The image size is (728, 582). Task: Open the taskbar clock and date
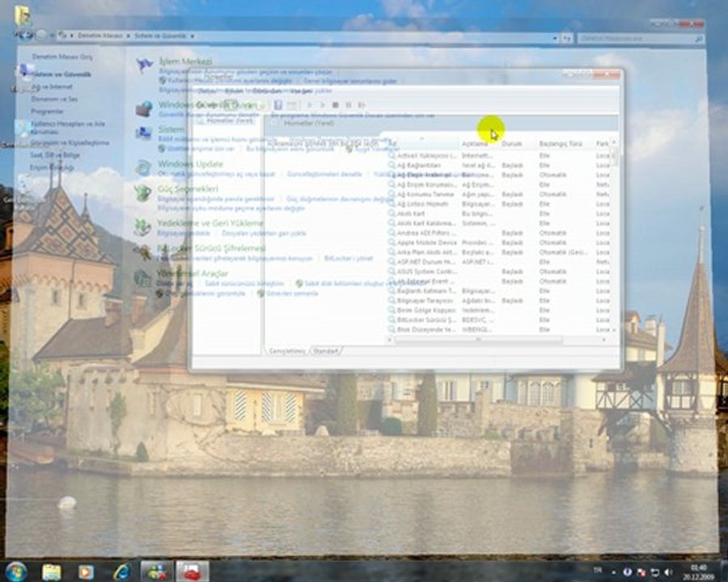698,572
